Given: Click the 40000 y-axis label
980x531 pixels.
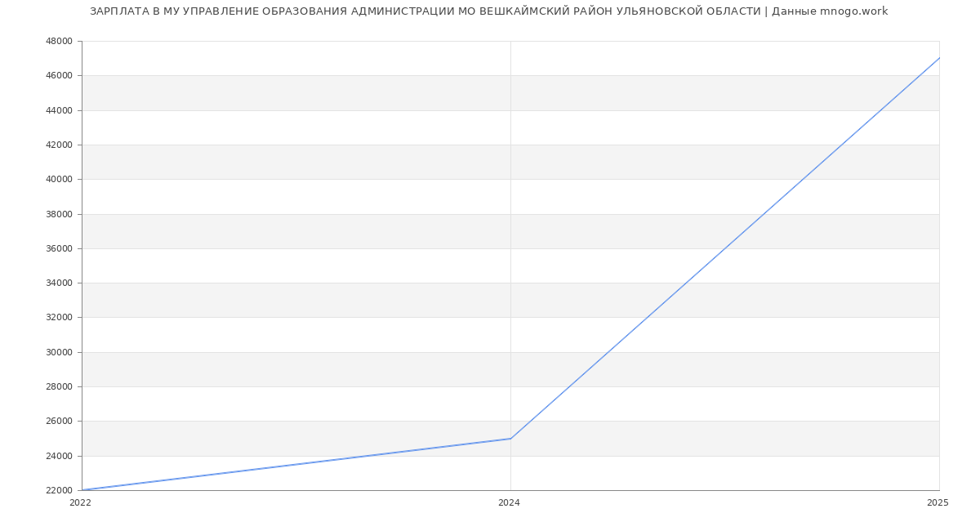Looking at the screenshot, I should (x=60, y=180).
